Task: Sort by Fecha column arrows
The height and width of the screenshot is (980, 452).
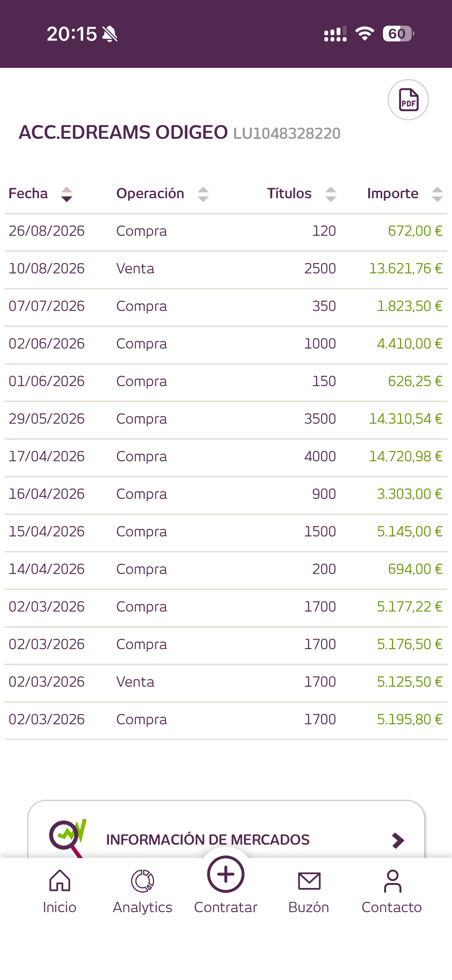Action: coord(67,194)
